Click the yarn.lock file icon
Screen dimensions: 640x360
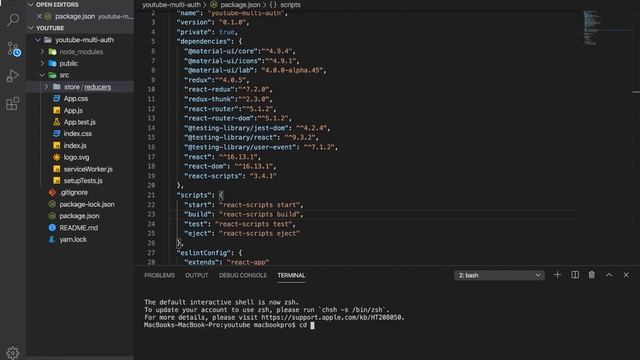(52, 240)
